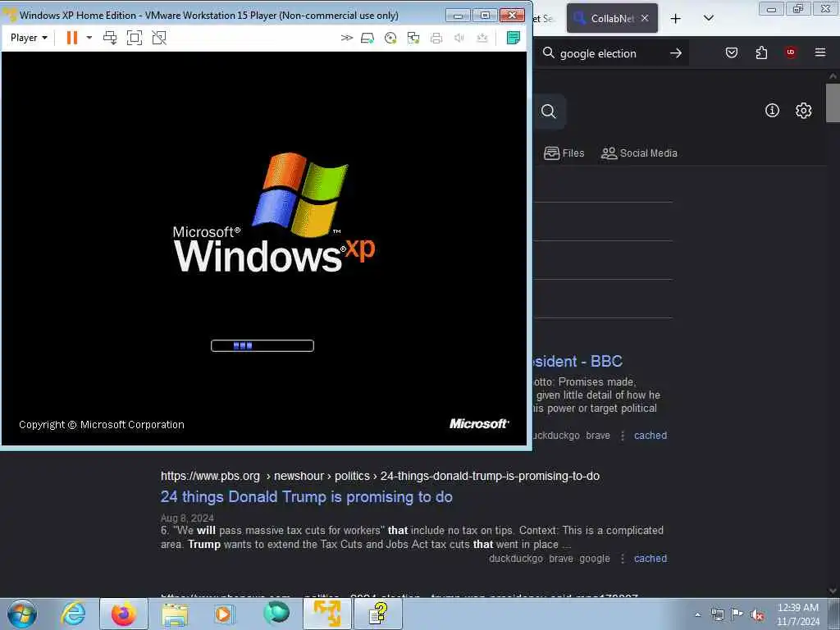Viewport: 840px width, 630px height.
Task: Show hidden system tray icons arrow
Action: coord(697,614)
